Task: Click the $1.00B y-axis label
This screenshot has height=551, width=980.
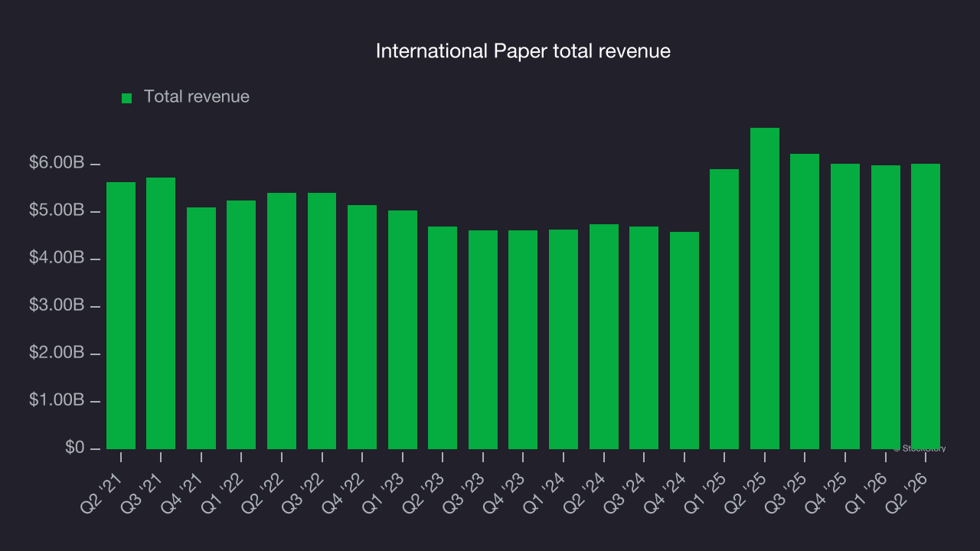Action: tap(57, 400)
